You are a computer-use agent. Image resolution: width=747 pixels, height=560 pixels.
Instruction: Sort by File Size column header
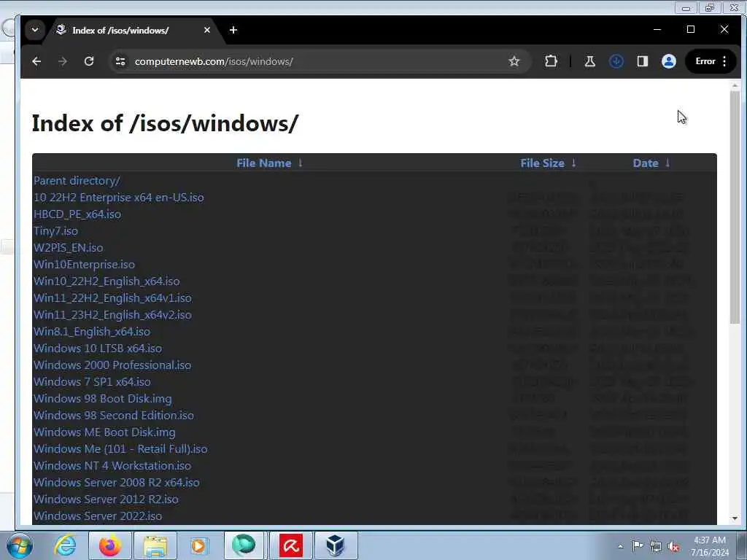542,163
